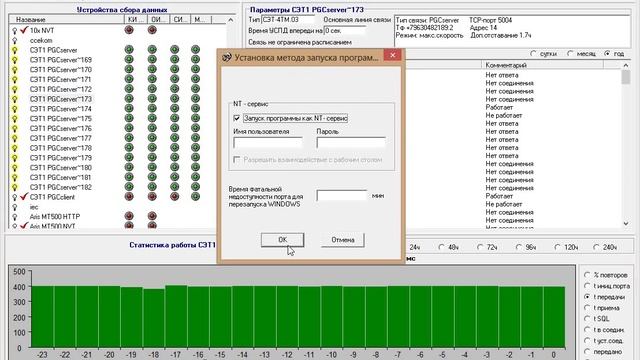Select СЭТ1 PGCserver~177 device
The width and height of the screenshot is (640, 360).
point(61,138)
